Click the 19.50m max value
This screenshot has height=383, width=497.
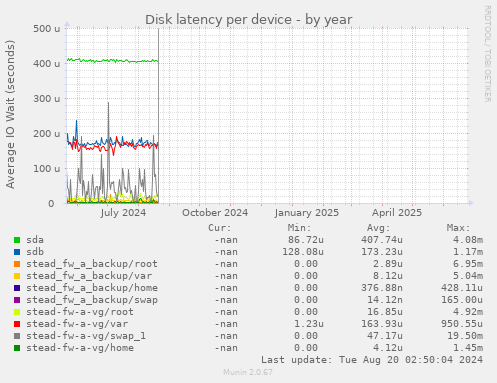coord(465,336)
